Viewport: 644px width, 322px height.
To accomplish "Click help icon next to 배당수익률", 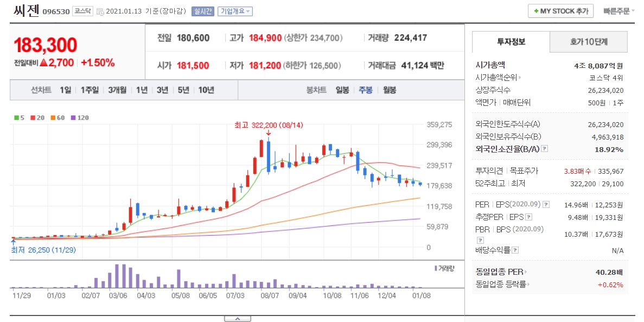I will tap(515, 250).
